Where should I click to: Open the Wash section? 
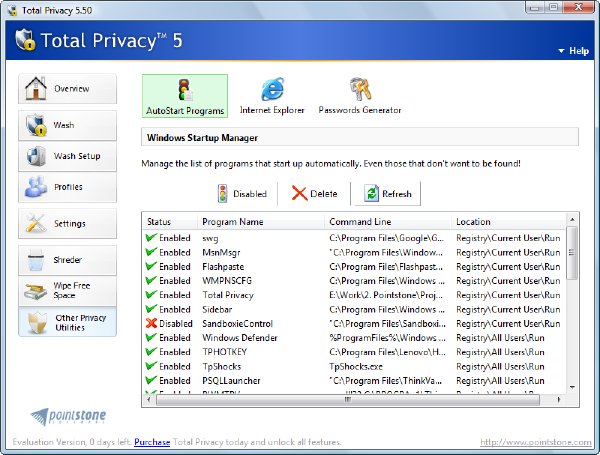click(67, 125)
